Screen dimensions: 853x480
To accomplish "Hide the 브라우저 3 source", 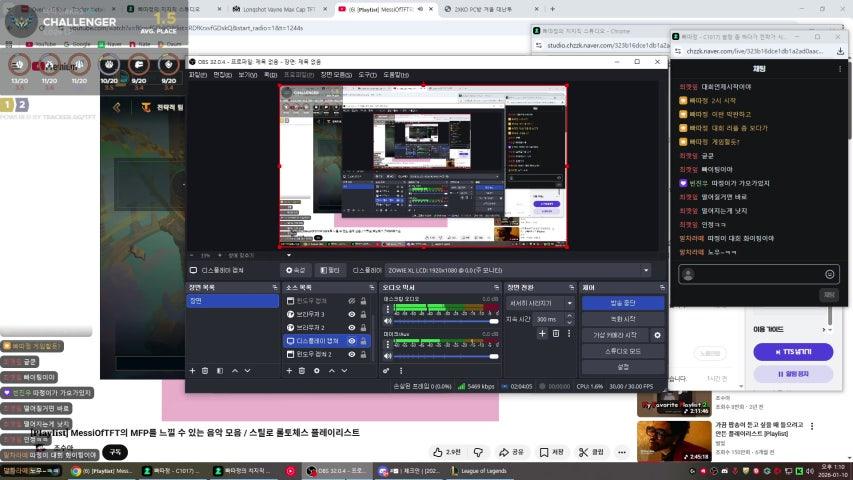I will tap(351, 314).
